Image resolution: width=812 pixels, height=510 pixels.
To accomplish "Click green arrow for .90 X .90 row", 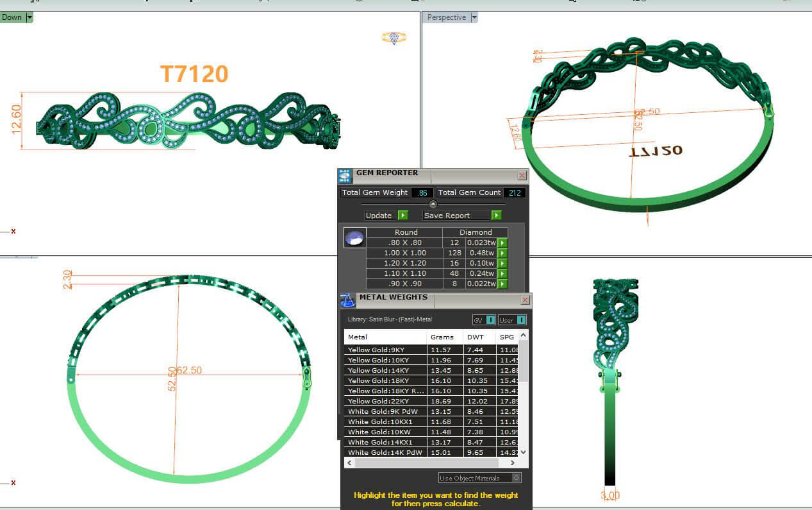I will tap(502, 284).
